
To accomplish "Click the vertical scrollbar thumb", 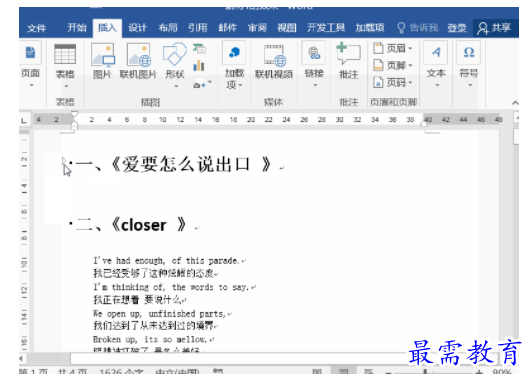I will pos(516,137).
